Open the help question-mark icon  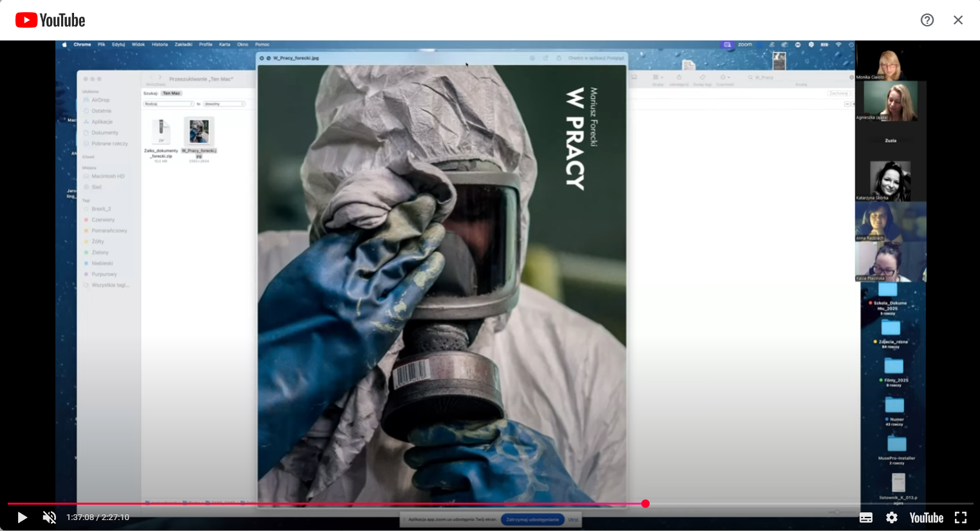coord(927,20)
